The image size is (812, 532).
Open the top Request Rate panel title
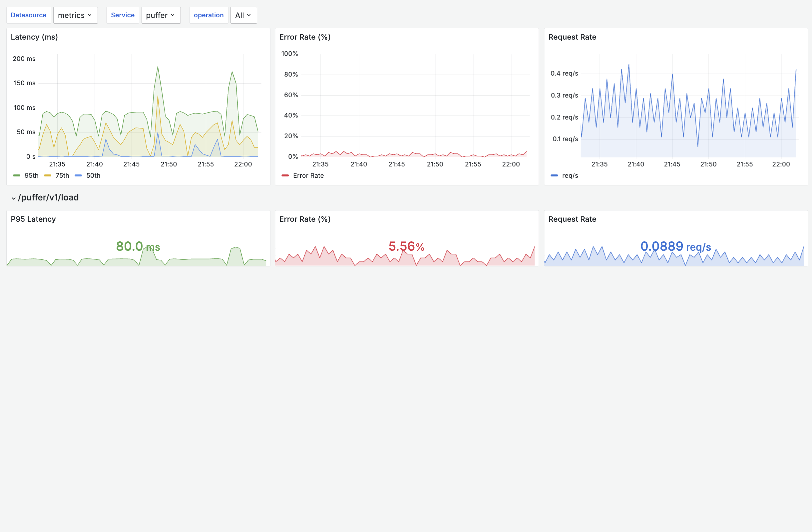point(572,37)
